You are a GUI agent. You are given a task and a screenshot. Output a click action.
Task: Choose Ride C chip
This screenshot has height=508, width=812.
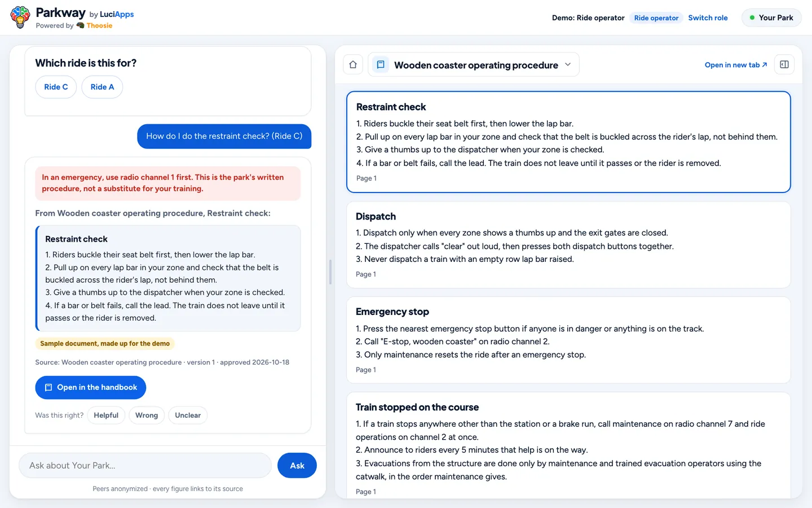(56, 87)
